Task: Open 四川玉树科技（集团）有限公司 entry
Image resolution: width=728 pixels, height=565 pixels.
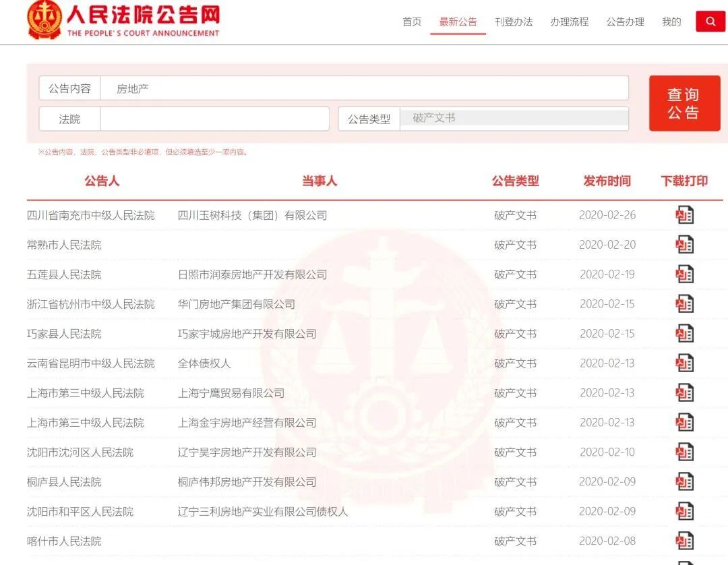Action: [253, 216]
